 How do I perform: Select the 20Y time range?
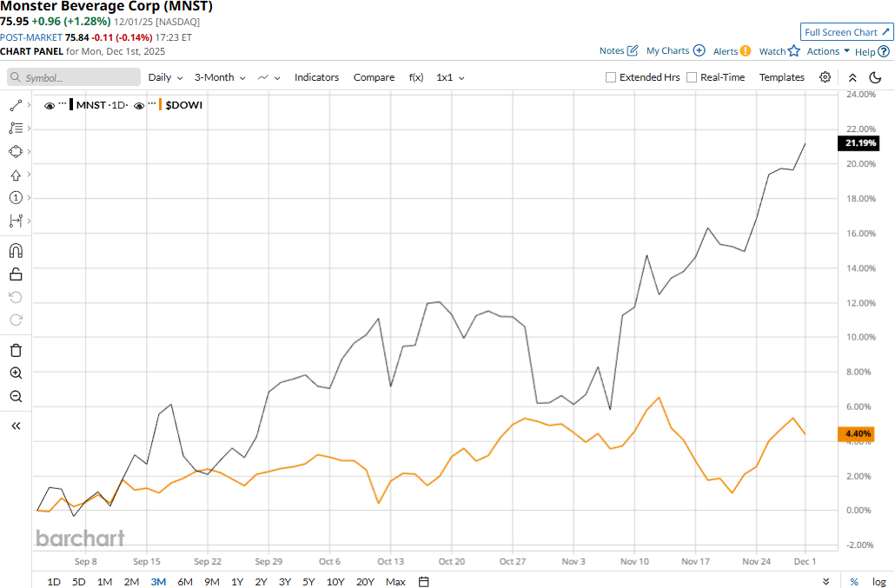point(365,582)
